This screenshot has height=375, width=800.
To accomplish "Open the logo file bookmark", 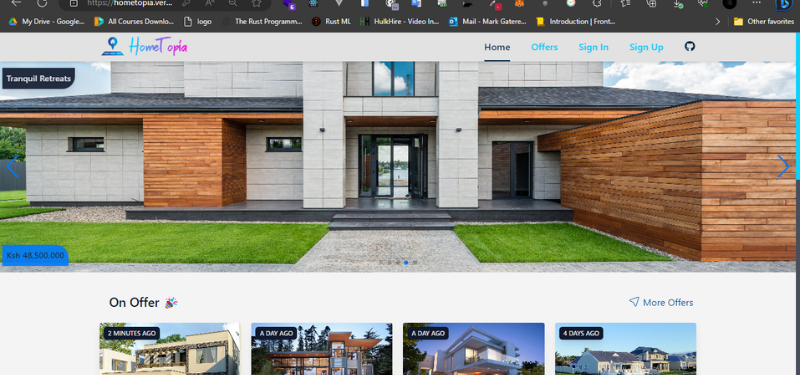I will (198, 21).
